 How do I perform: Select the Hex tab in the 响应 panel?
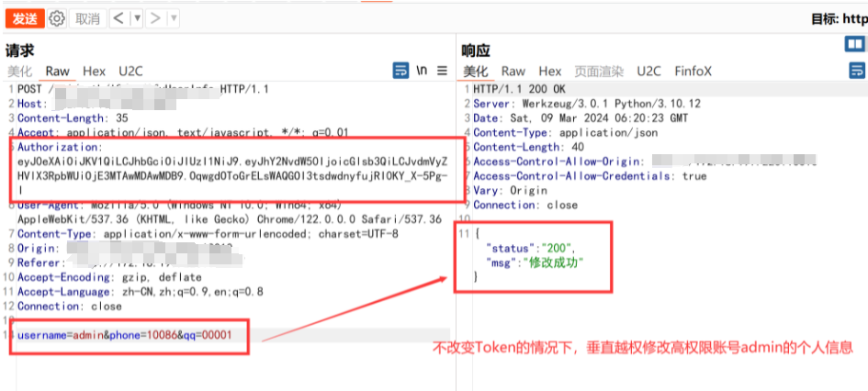550,72
